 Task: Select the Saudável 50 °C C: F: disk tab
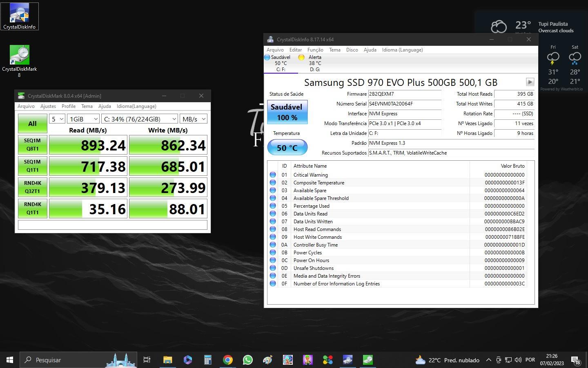tap(281, 63)
